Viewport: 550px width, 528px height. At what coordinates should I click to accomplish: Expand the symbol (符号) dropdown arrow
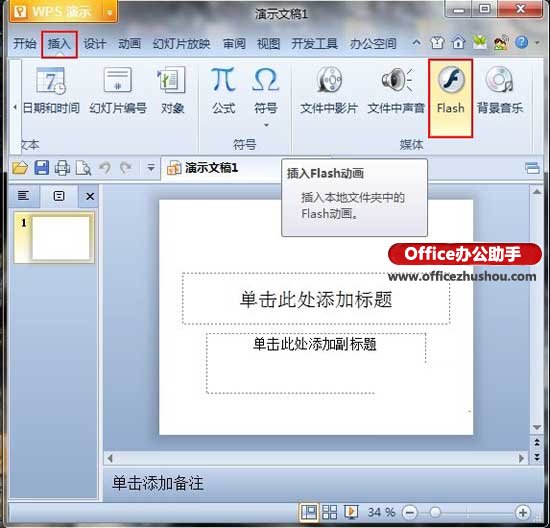266,125
